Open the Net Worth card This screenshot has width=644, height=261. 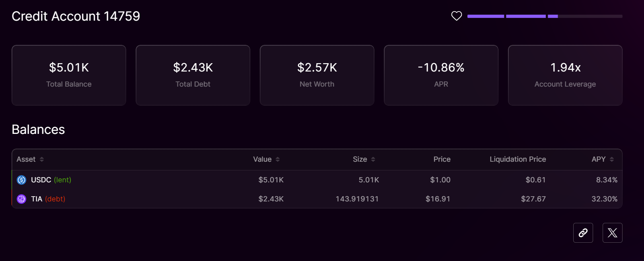tap(317, 75)
